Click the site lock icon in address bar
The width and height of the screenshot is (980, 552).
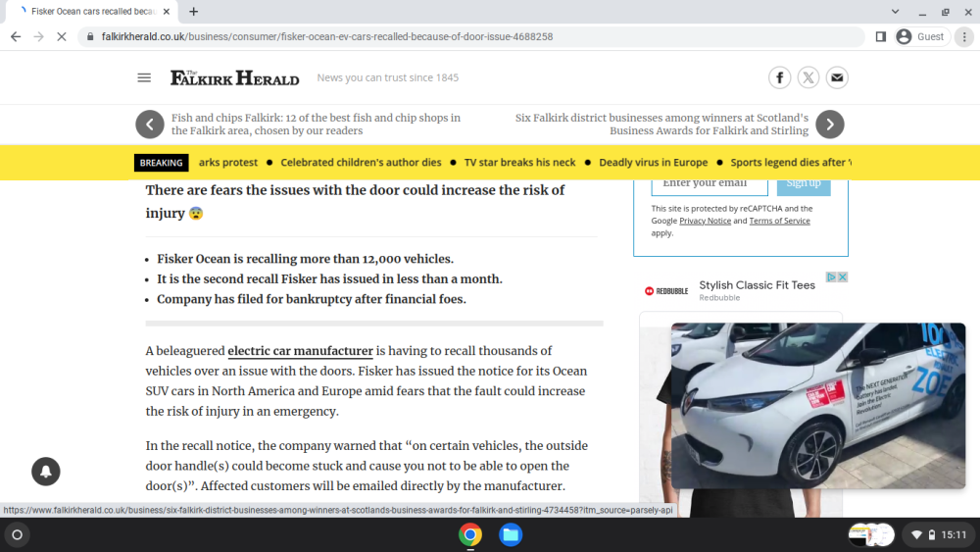tap(90, 37)
